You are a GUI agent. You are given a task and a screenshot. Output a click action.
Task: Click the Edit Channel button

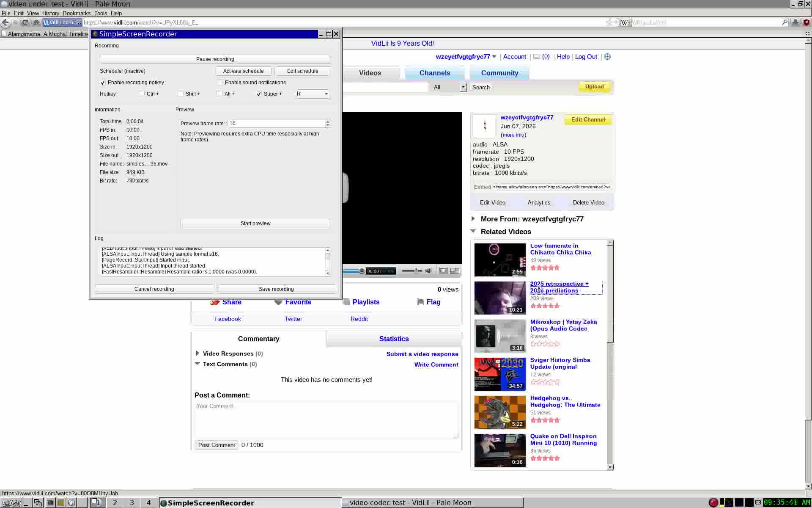click(x=588, y=120)
